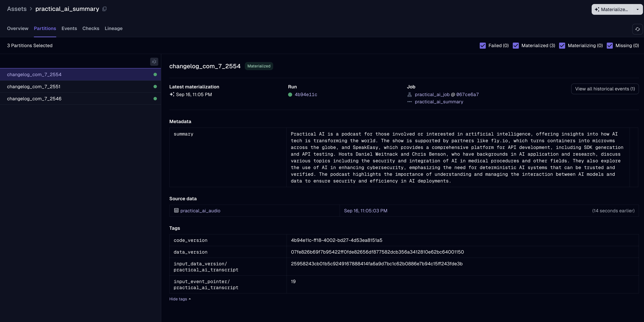Toggle the Missing (0) checkbox
Screen dimensions: 644x322
point(609,45)
